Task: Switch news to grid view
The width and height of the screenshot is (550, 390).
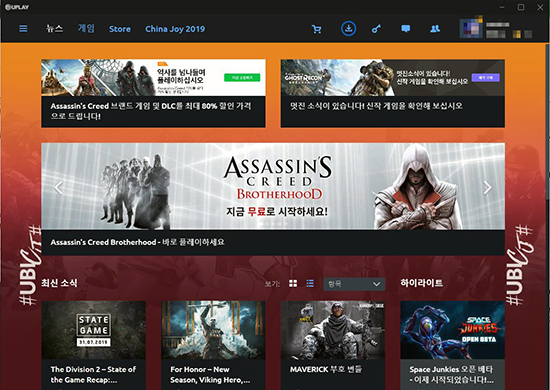Action: coord(293,283)
